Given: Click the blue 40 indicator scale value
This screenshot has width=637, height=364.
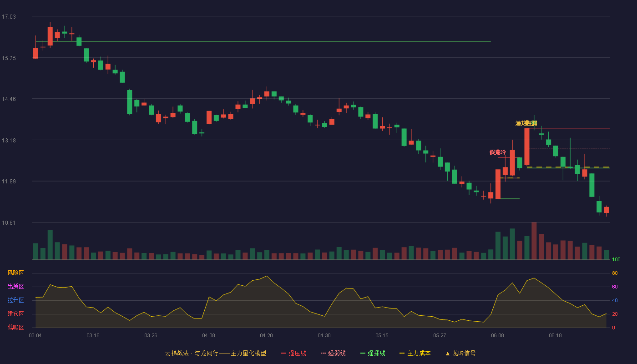Looking at the screenshot, I should [615, 301].
